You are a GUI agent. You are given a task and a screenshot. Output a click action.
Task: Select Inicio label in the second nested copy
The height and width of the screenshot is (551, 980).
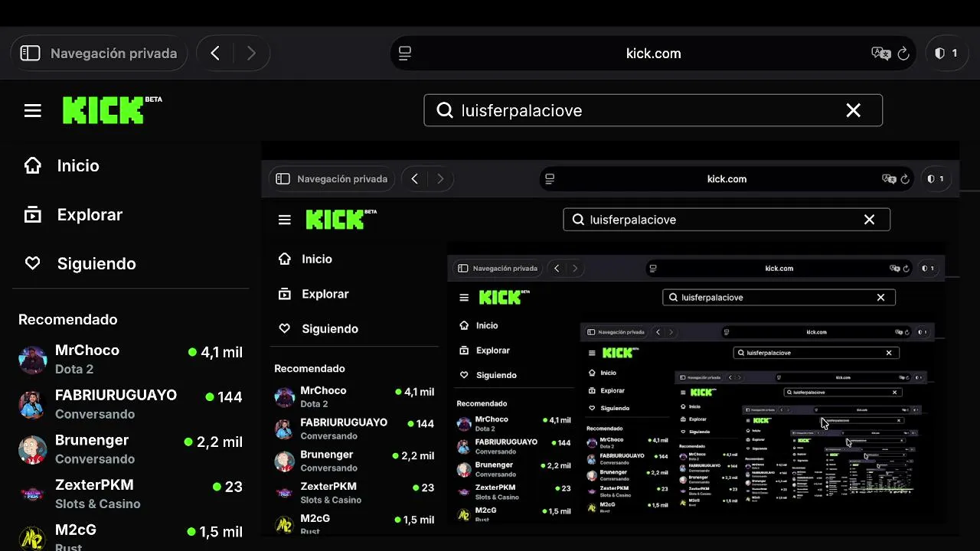[487, 325]
